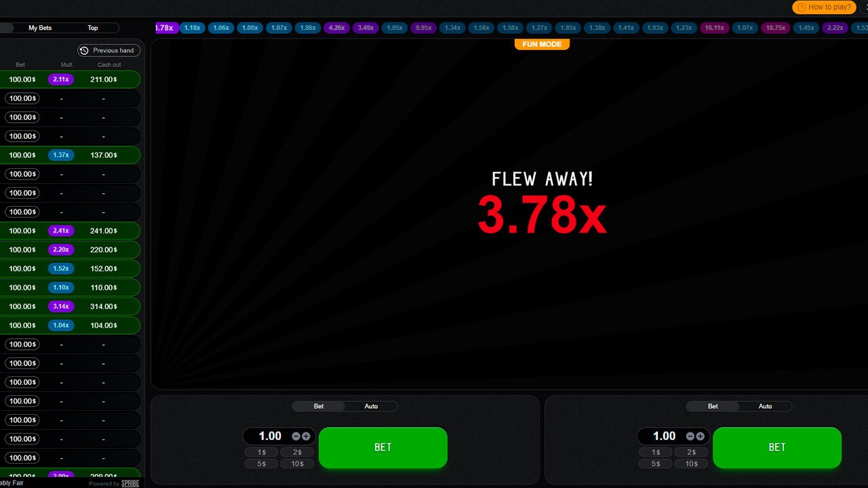Click the 16.11x multiplier badge in round history
Viewport: 868px width, 488px height.
point(713,28)
